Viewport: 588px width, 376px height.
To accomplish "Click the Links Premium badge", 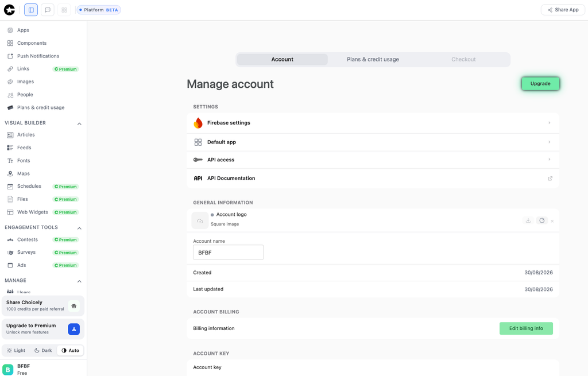I will (x=65, y=69).
